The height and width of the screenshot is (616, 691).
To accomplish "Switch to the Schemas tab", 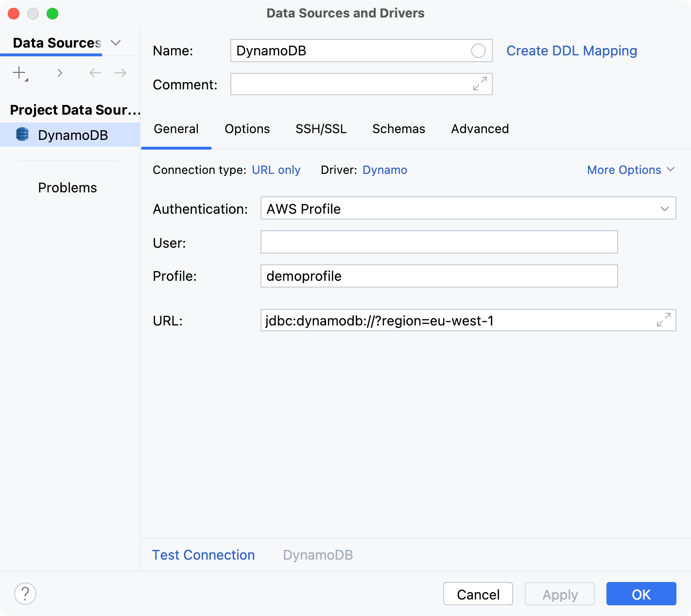I will pos(398,129).
